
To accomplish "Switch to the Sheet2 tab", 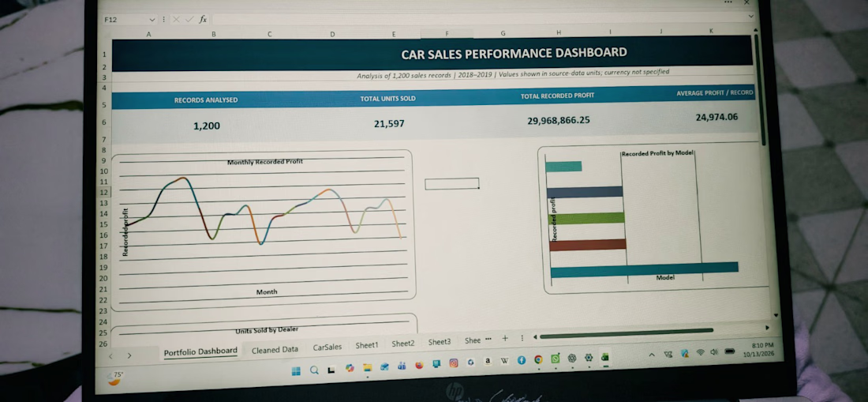I will [403, 344].
